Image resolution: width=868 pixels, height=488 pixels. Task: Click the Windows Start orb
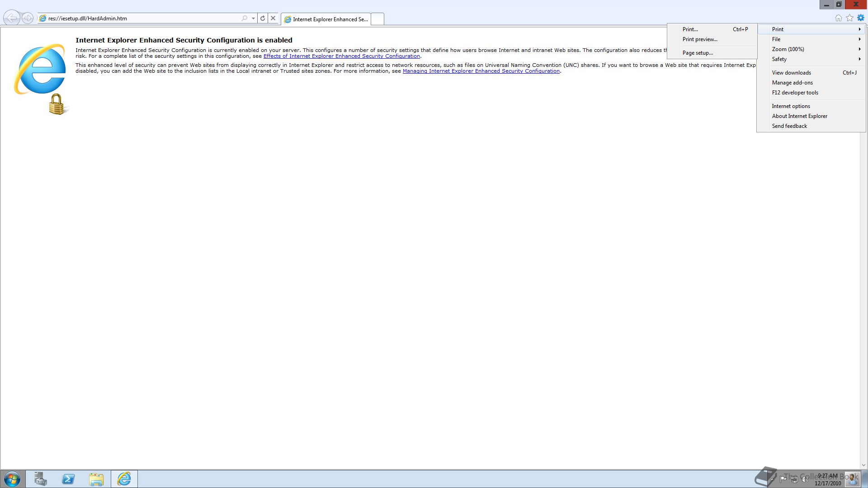point(12,479)
